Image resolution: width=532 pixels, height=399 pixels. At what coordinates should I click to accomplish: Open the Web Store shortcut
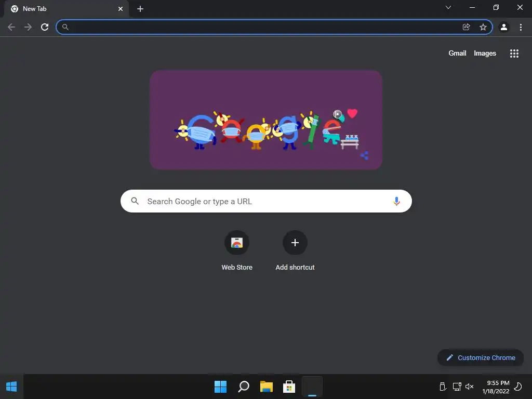(237, 250)
